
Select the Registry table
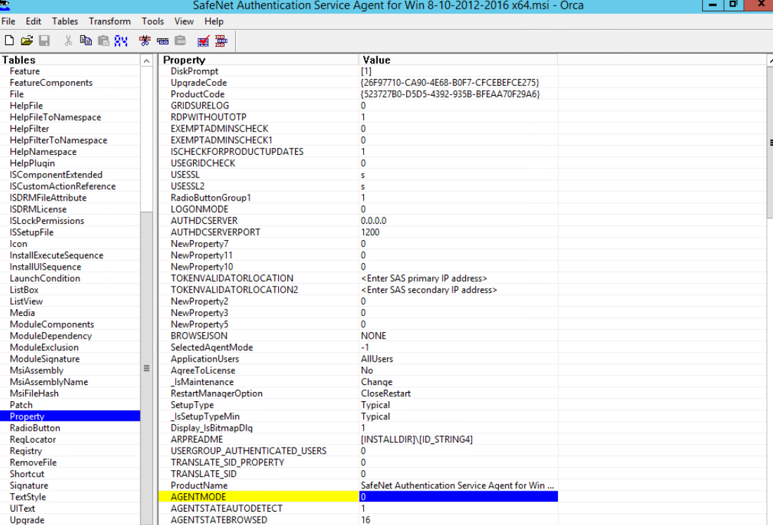[x=26, y=451]
